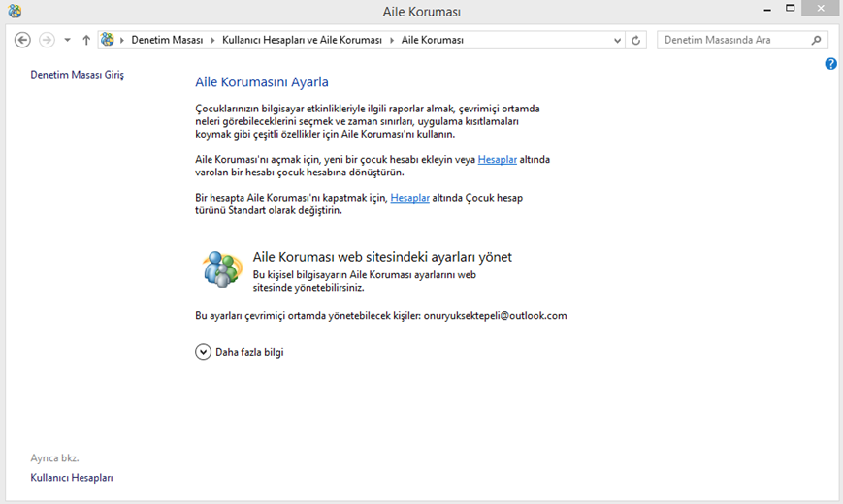Open Help via blue question mark
Viewport: 843px width, 504px height.
(x=830, y=64)
